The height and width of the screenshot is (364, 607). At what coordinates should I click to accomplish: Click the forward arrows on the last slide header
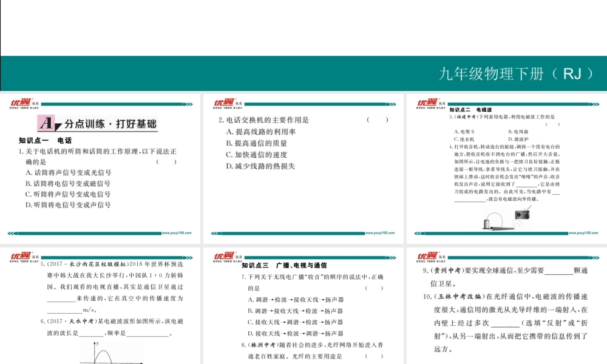coord(595,257)
